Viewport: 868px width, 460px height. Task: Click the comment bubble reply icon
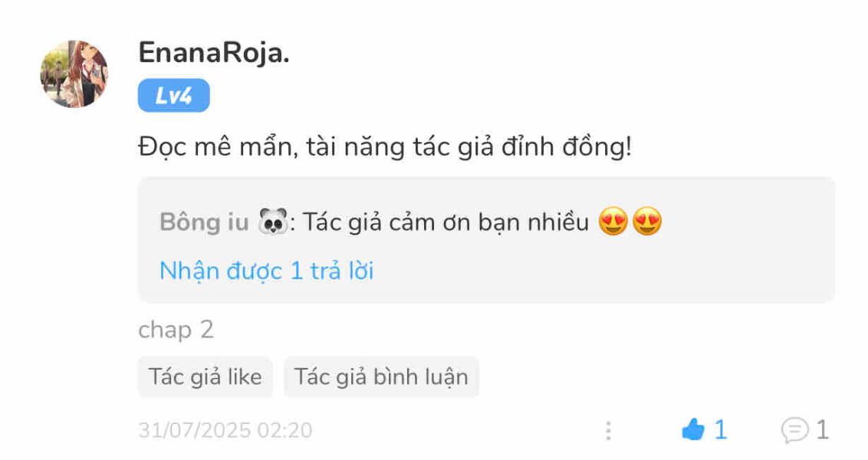[x=794, y=430]
